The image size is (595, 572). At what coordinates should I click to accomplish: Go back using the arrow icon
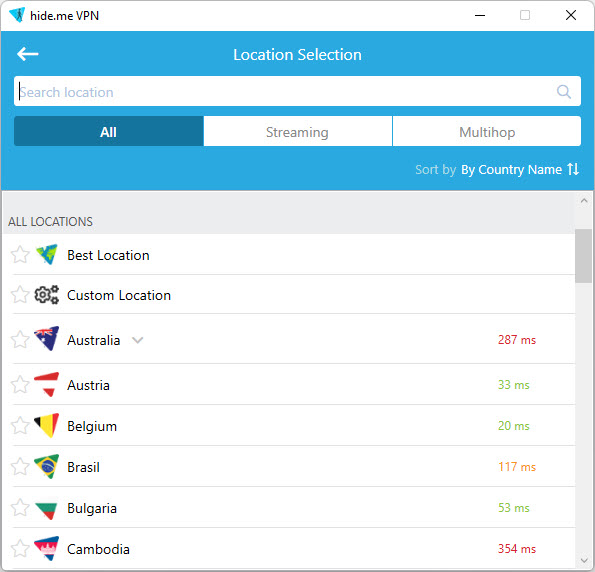28,54
